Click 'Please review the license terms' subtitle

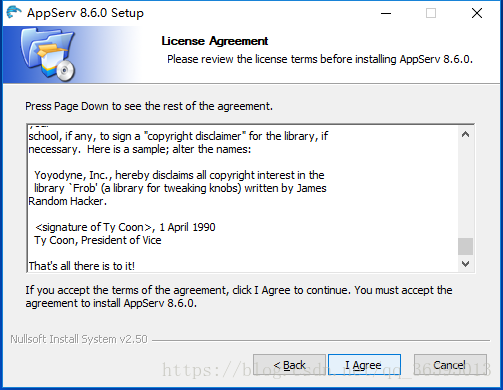pos(320,59)
